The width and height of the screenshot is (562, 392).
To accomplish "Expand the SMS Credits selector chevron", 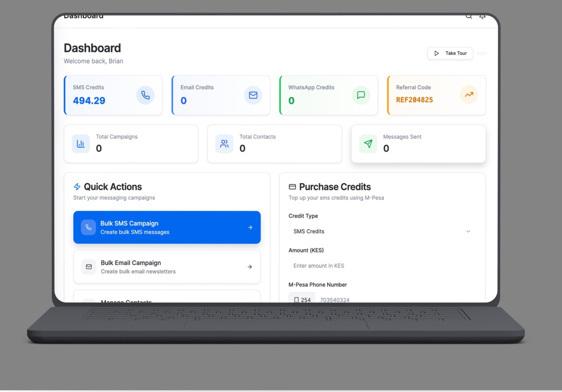I will [x=468, y=231].
